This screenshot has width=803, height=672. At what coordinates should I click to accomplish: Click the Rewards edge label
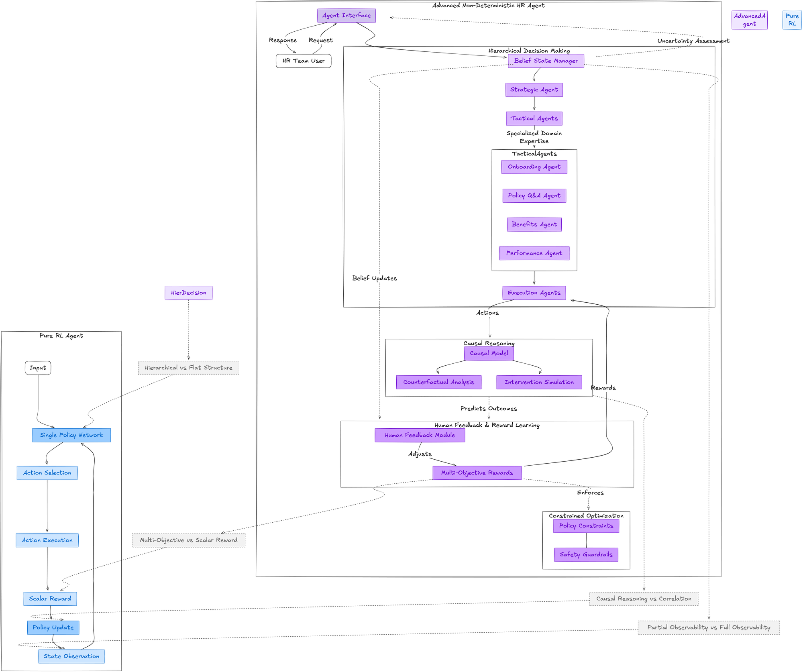pyautogui.click(x=603, y=388)
